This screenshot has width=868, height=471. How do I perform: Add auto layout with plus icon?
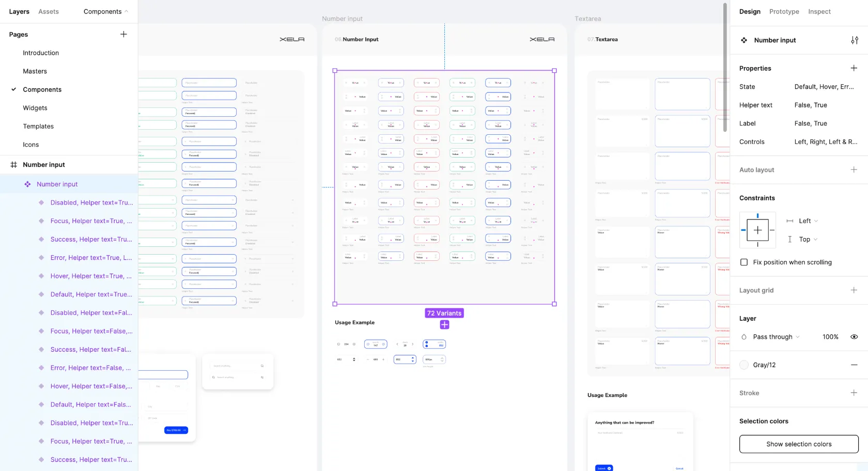coord(854,170)
